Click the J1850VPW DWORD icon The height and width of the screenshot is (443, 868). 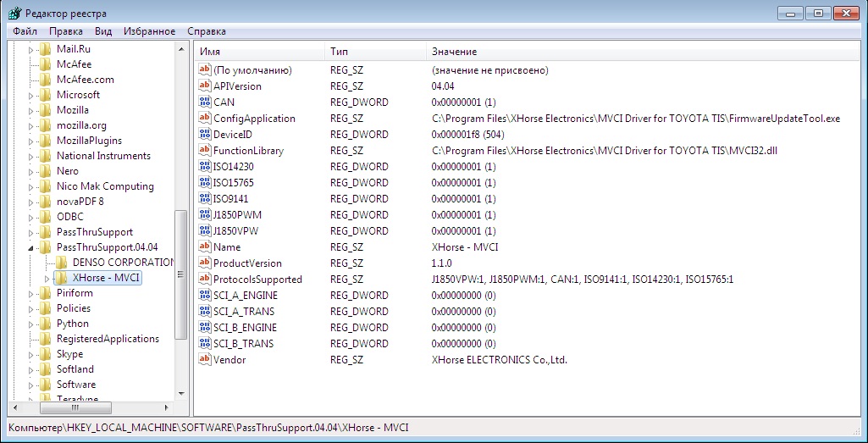pos(205,230)
